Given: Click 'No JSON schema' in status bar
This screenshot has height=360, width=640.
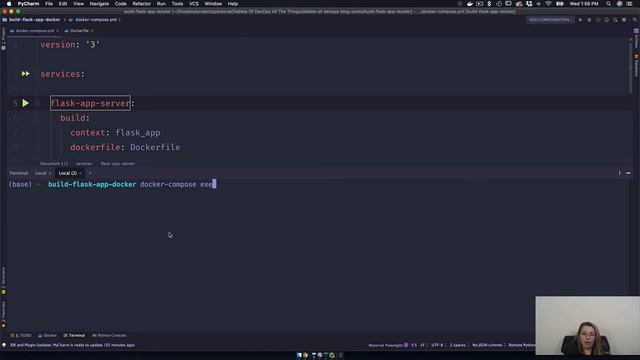Looking at the screenshot, I should (x=487, y=345).
